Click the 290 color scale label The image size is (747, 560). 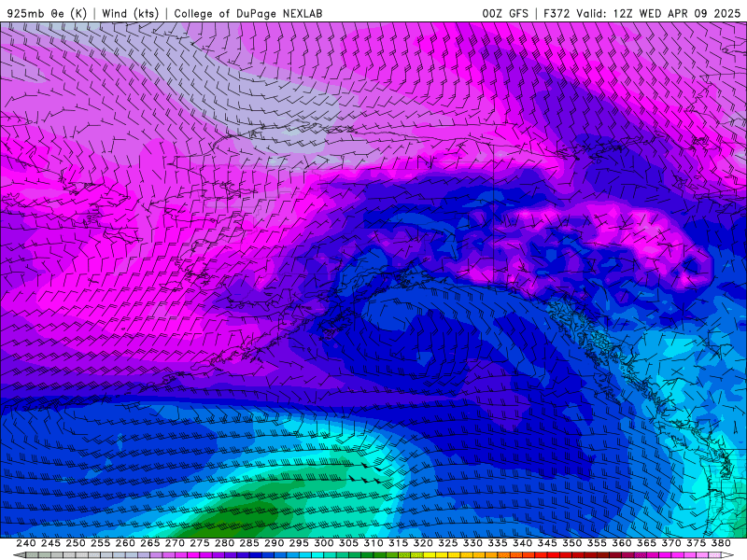pyautogui.click(x=274, y=543)
